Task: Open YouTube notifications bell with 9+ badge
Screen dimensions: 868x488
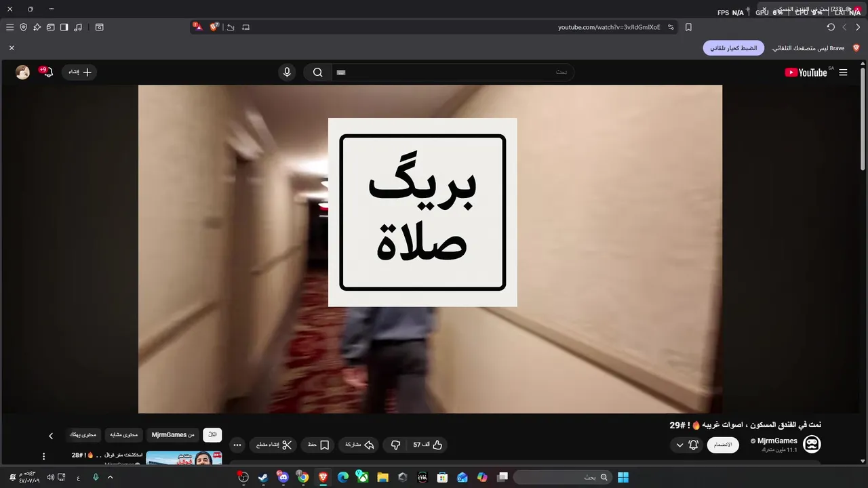Action: pos(47,72)
